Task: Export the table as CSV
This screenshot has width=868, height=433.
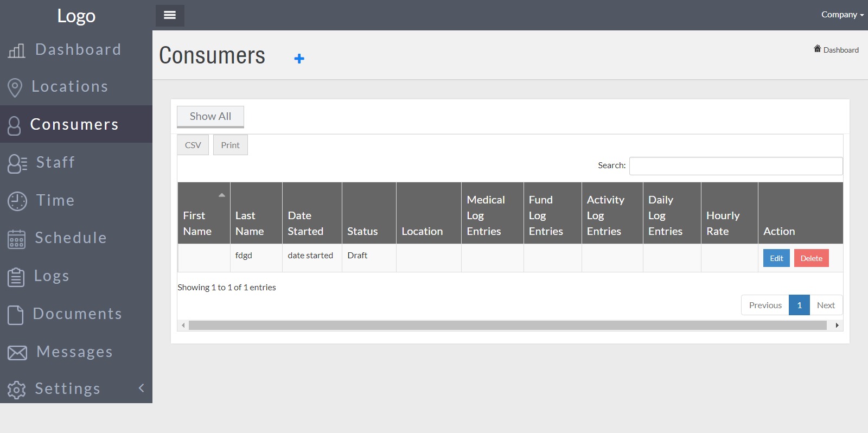Action: 193,145
